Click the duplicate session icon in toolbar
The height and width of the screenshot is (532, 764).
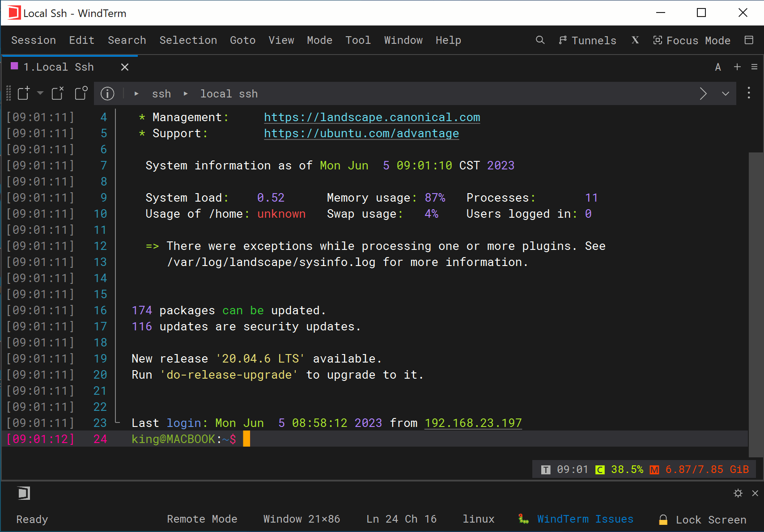tap(81, 93)
